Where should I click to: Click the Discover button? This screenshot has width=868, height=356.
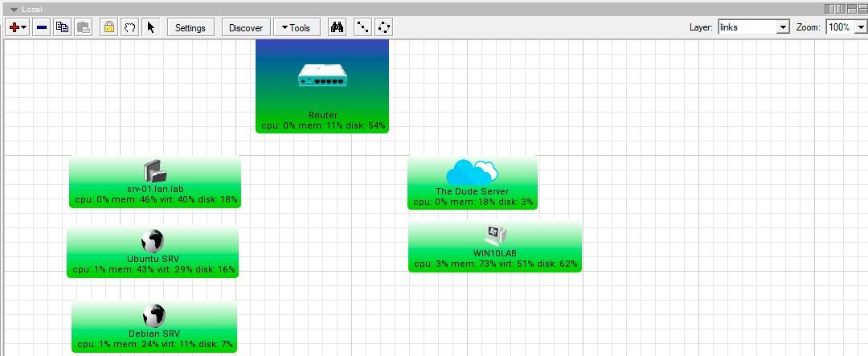246,27
